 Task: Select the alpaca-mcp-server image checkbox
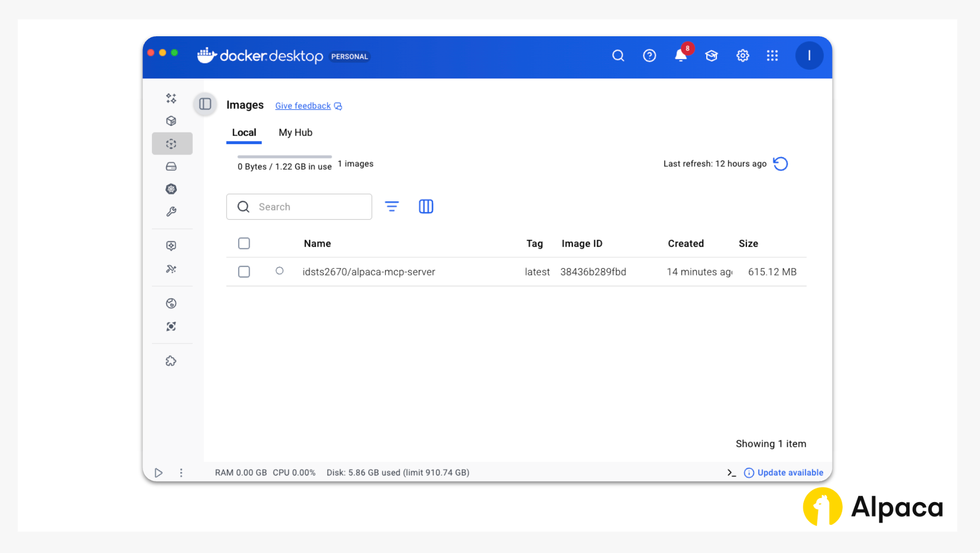[244, 271]
